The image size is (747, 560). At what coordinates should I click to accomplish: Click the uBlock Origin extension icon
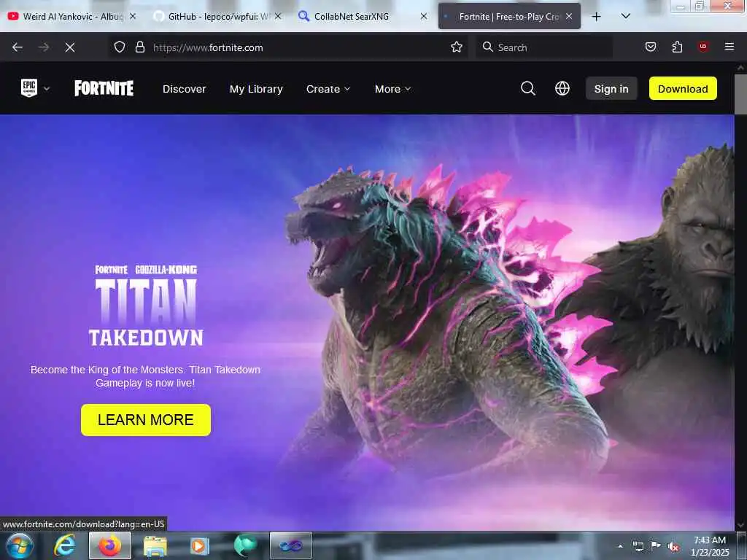click(703, 47)
